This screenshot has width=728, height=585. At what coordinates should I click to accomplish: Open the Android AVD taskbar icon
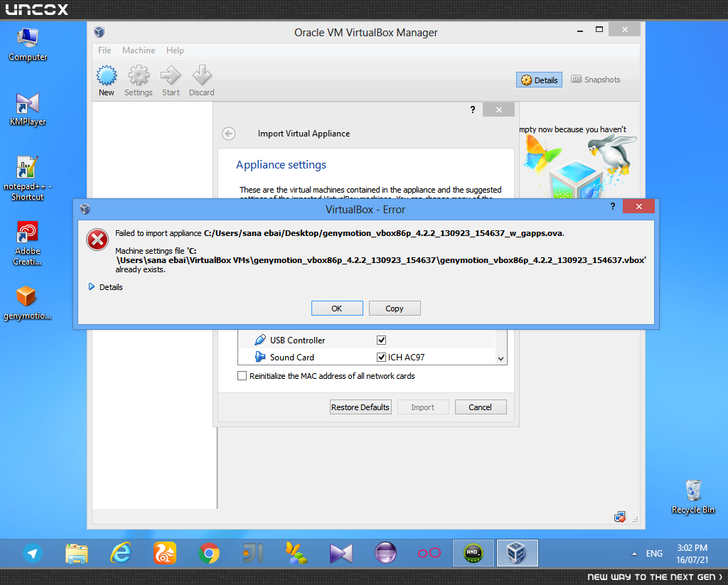[473, 553]
